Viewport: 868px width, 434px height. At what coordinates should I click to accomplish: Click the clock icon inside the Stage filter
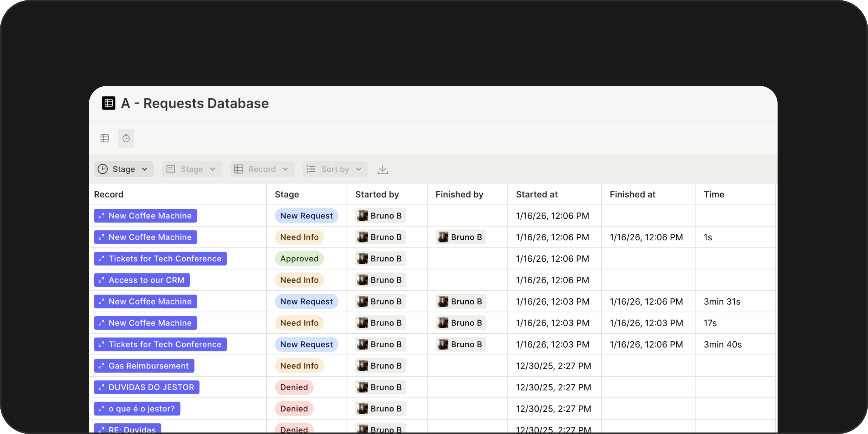pyautogui.click(x=102, y=169)
